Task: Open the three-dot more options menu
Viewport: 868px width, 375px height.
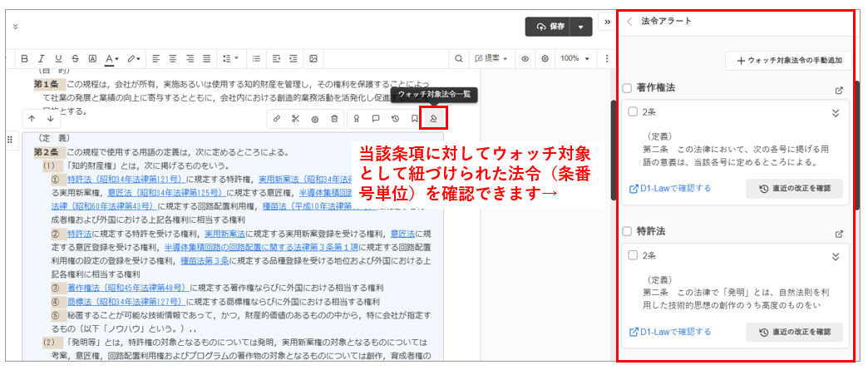Action: coord(608,59)
